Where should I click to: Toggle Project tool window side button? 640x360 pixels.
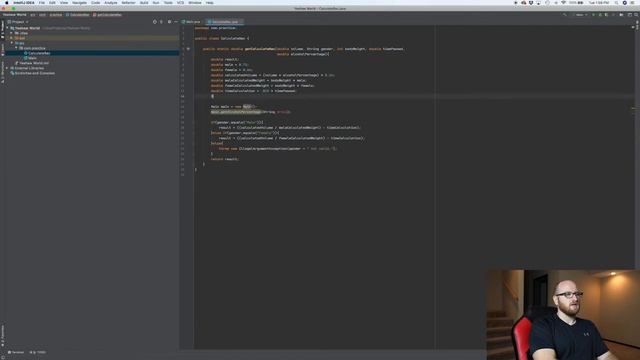(2, 29)
